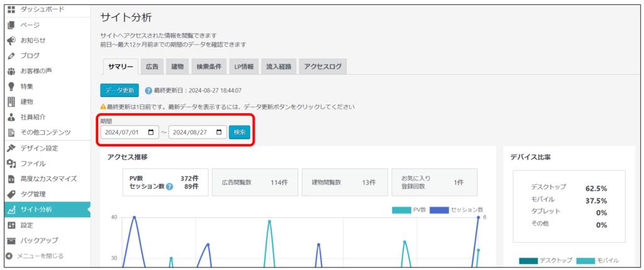Screen dimensions: 644x270
Task: Select the 特集 lightbulb icon
Action: 11,86
